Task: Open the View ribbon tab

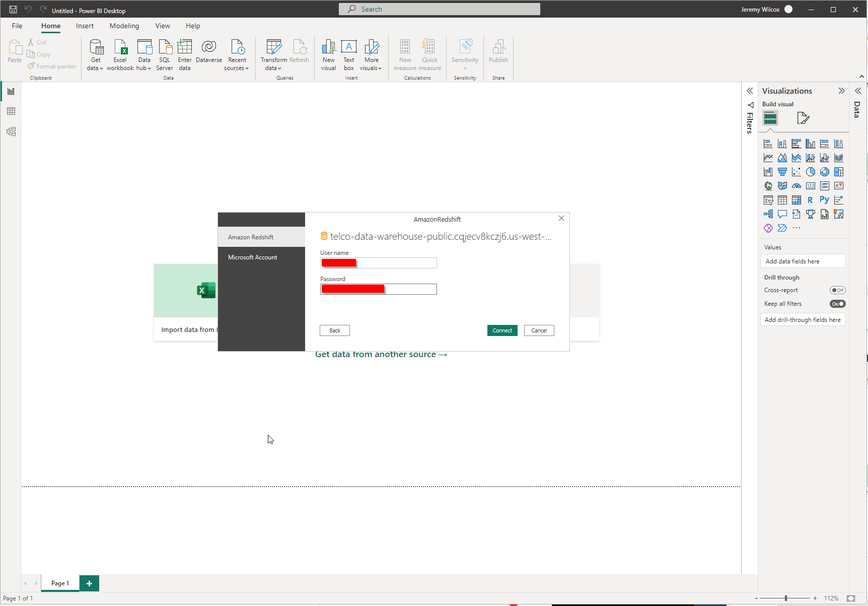Action: (163, 26)
